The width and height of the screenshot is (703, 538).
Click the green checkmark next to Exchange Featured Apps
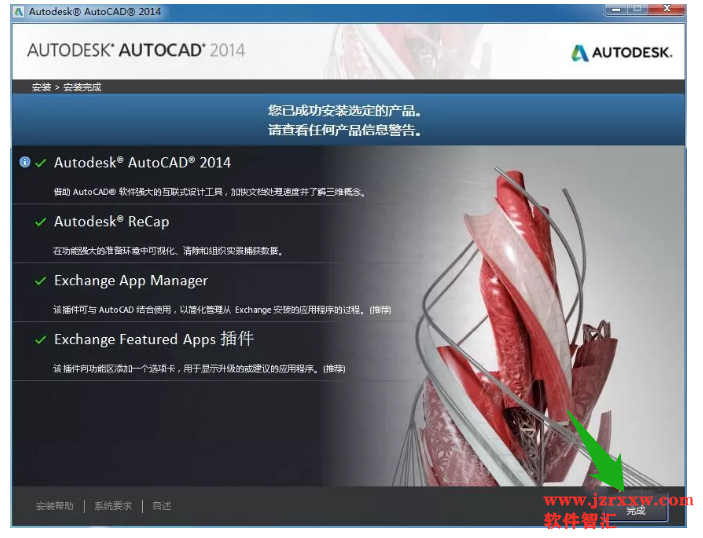[40, 340]
